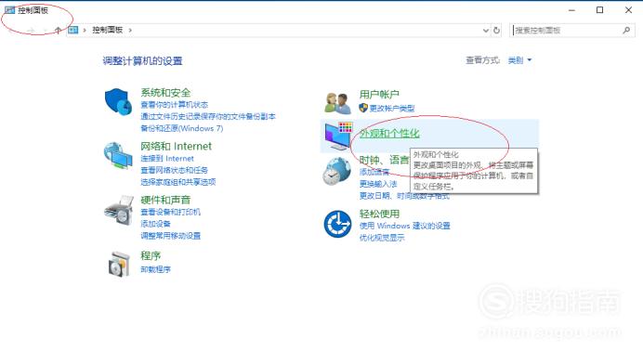Click the Up arrow navigation icon
Screen dimensions: 643x364
58,30
